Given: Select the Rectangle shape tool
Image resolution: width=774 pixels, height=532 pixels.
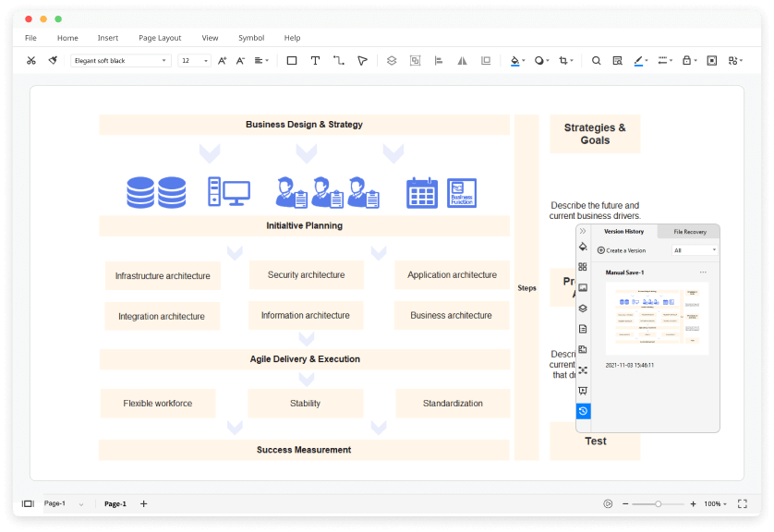Looking at the screenshot, I should [291, 59].
